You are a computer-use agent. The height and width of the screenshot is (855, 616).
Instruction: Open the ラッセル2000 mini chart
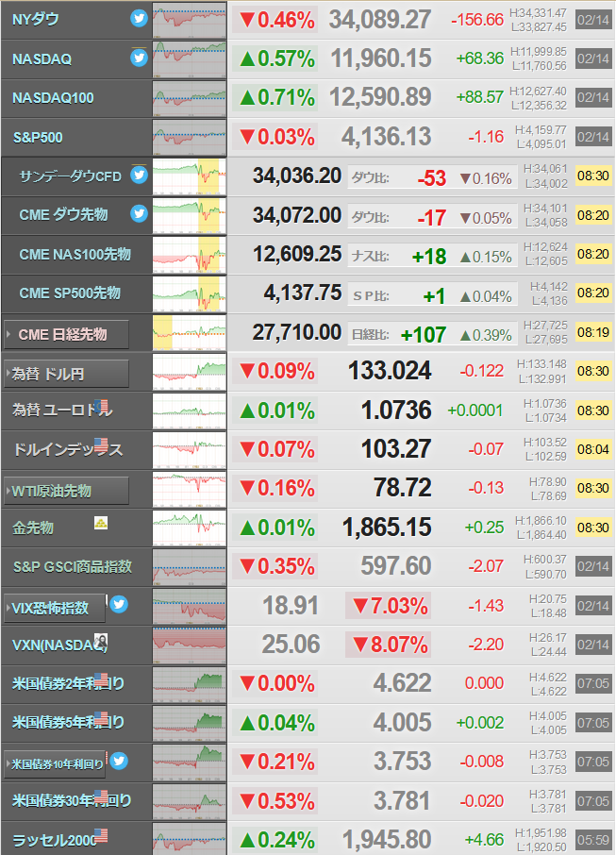pos(190,839)
